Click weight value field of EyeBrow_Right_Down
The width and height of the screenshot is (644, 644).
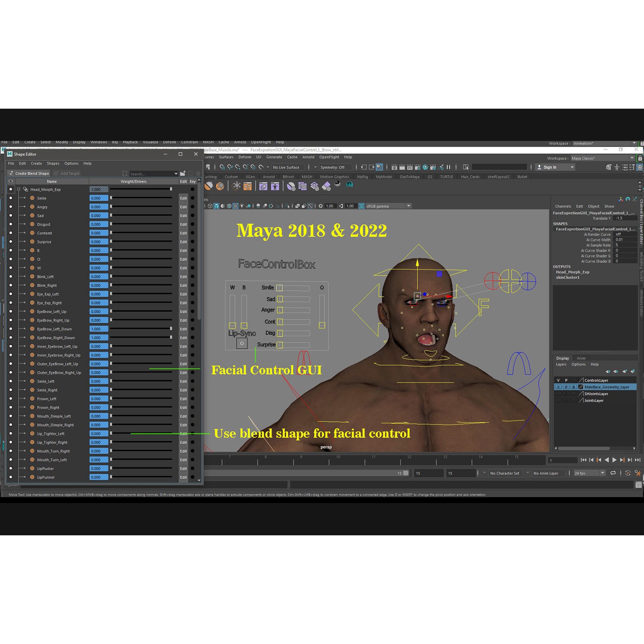(x=99, y=338)
